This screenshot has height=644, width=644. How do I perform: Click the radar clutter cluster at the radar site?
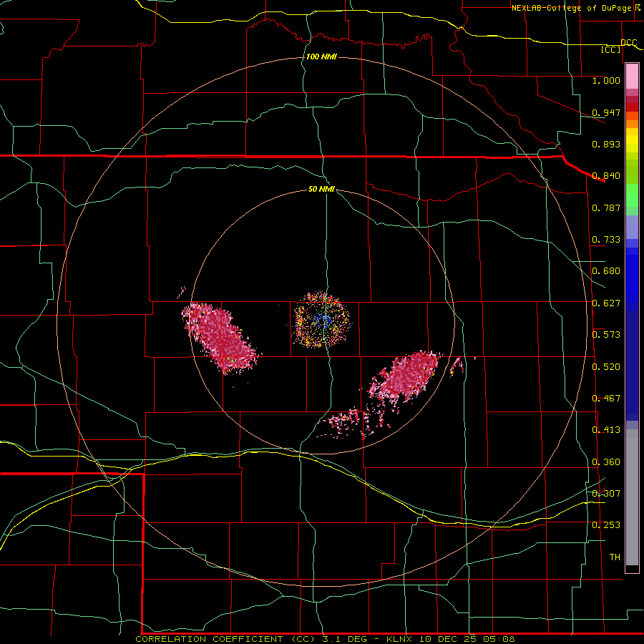point(322,320)
